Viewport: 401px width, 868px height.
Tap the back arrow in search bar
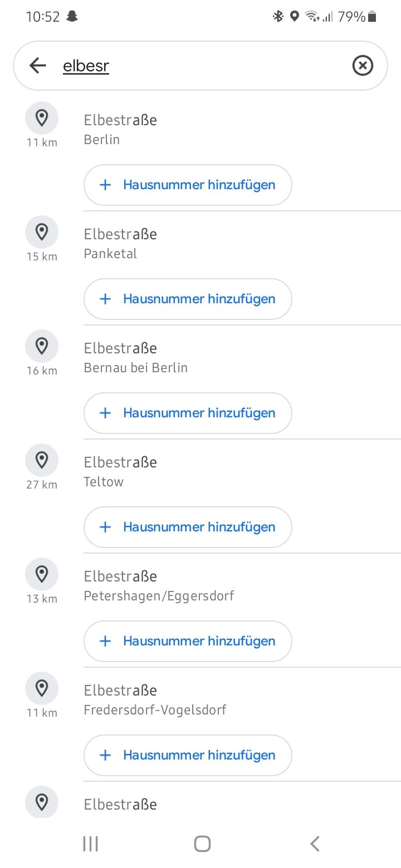37,66
